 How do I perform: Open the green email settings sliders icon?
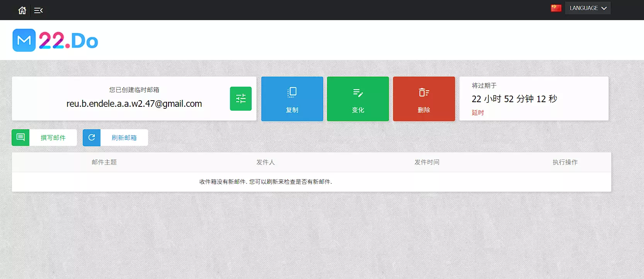tap(240, 99)
